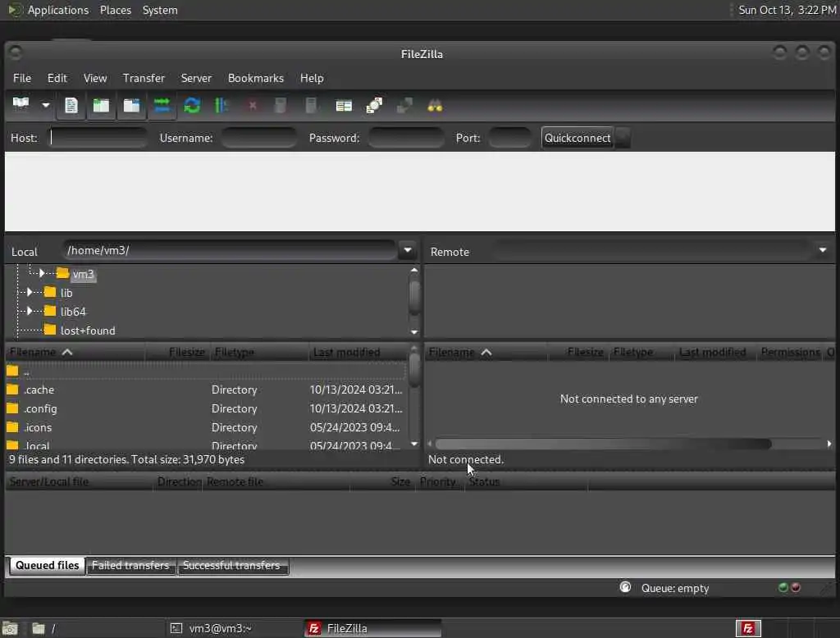Open the Places menu in top panel

click(115, 10)
